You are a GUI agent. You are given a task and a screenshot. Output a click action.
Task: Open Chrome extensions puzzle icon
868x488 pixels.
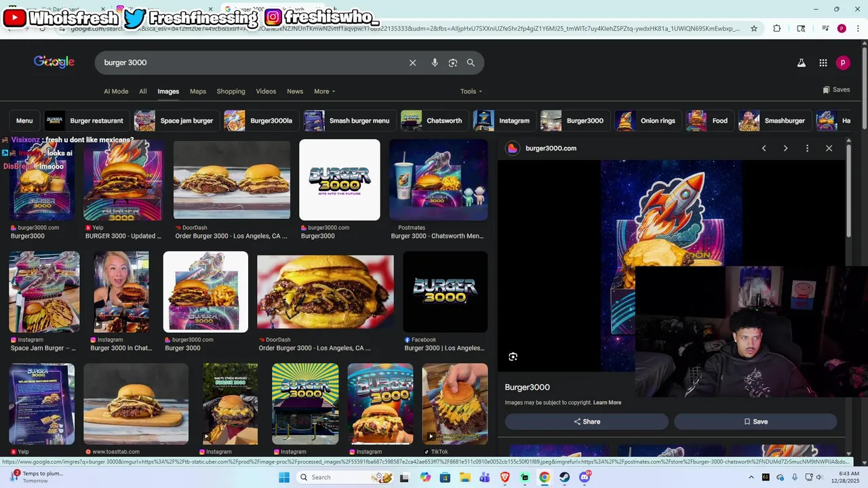click(777, 28)
